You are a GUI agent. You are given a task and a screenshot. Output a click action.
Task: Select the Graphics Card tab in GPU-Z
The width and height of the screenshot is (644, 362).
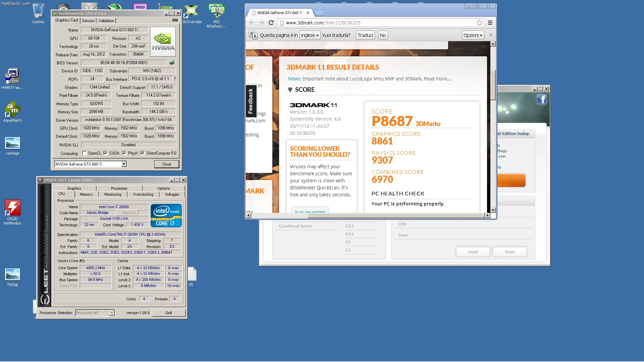coord(66,20)
